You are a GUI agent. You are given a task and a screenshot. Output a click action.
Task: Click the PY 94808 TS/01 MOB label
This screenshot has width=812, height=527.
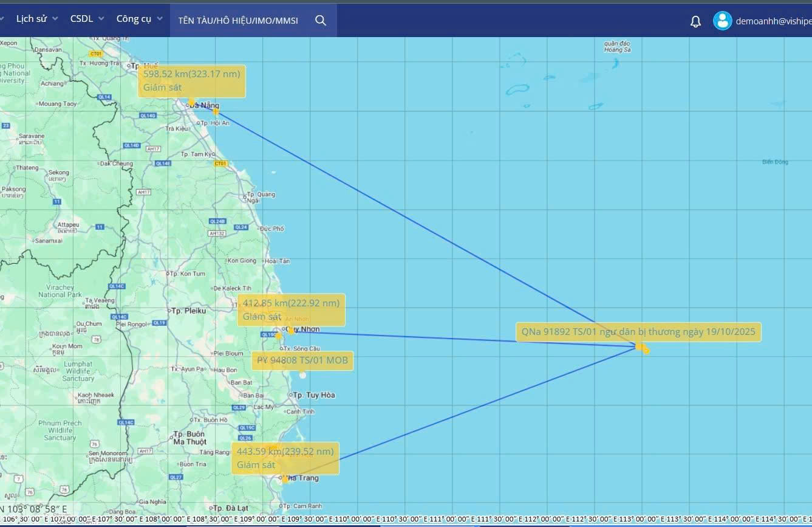click(x=302, y=360)
